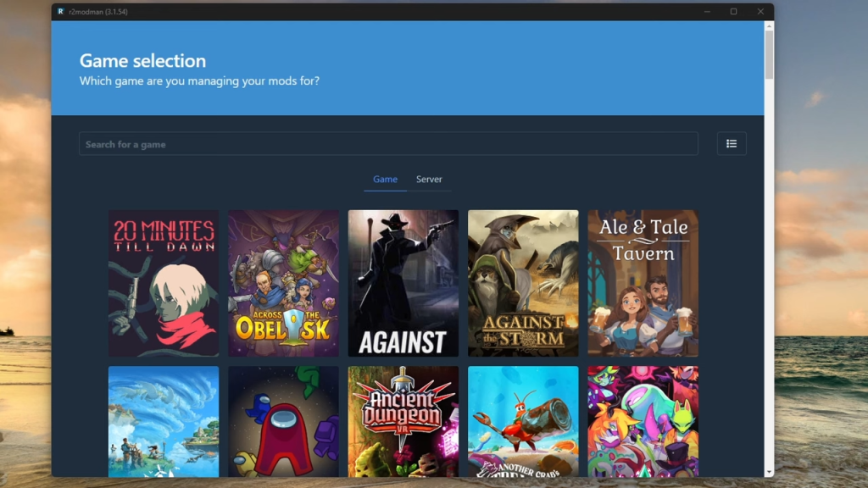Select 20 Minutes Till Dawn game card
The height and width of the screenshot is (488, 868).
coord(164,283)
